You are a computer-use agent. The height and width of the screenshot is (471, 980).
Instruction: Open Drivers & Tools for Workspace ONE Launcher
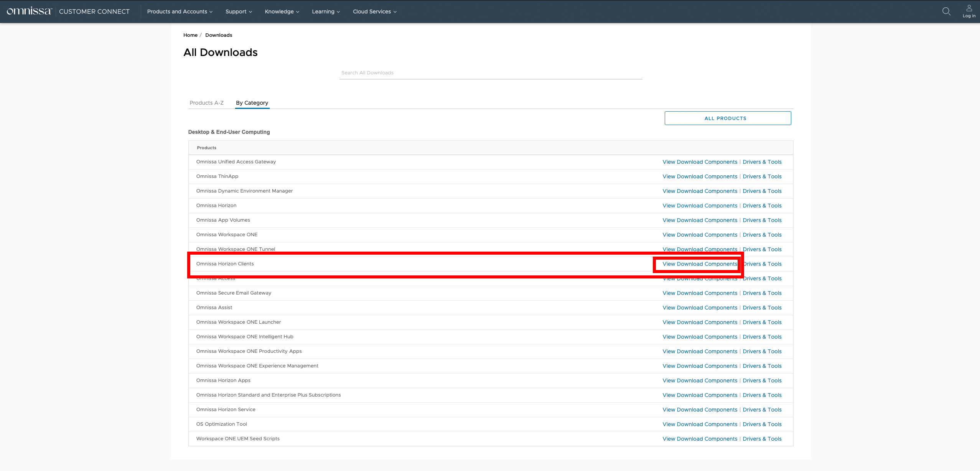[x=762, y=322]
